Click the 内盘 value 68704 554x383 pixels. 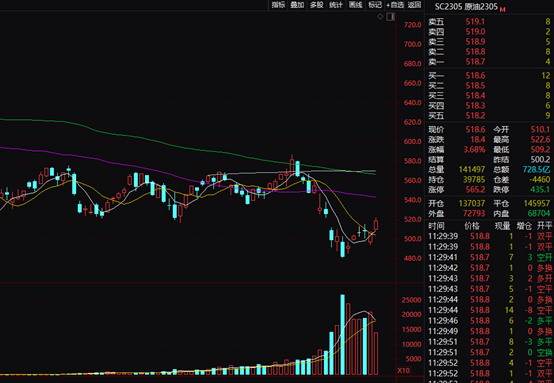coord(539,213)
